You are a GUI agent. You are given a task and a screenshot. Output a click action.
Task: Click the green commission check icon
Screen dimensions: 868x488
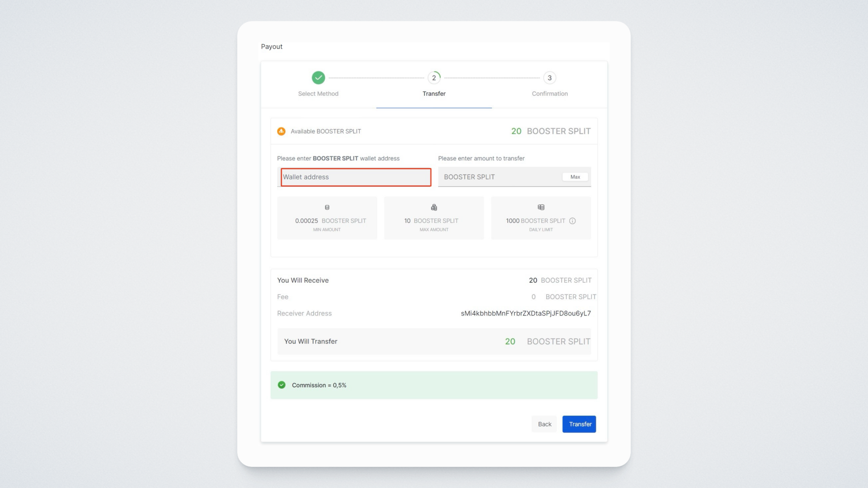(x=282, y=385)
